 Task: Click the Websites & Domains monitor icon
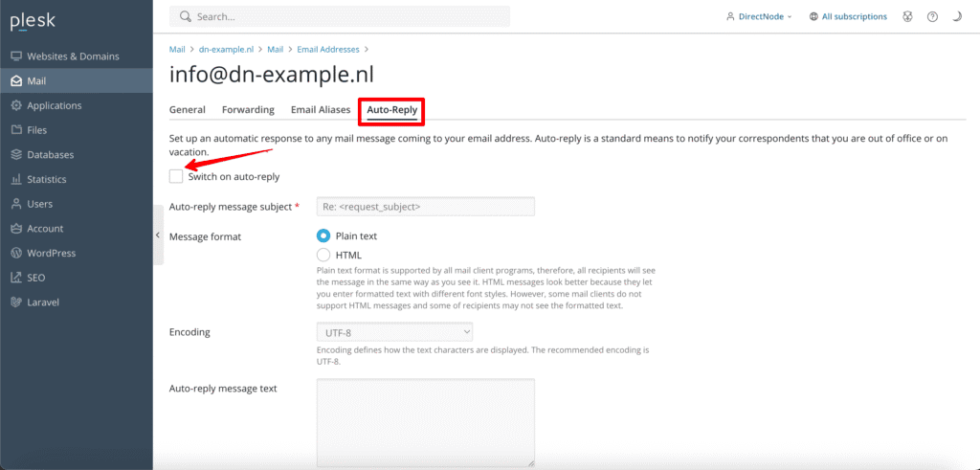pyautogui.click(x=16, y=56)
